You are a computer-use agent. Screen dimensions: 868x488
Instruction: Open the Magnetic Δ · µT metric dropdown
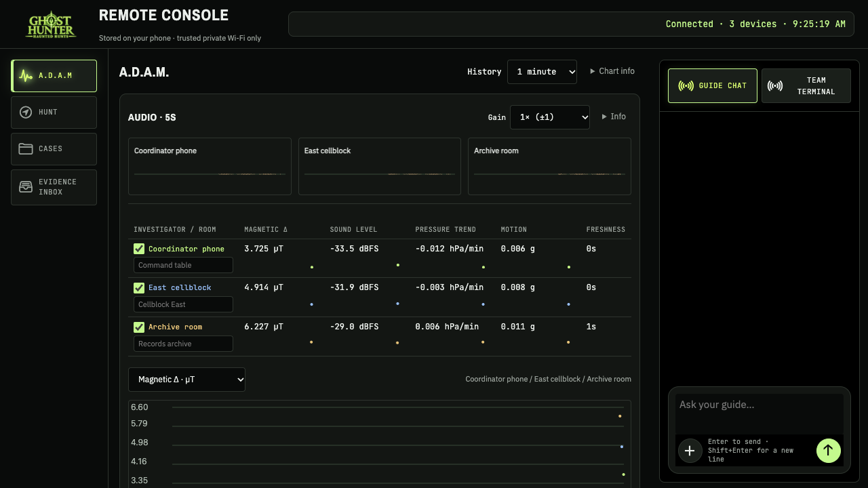tap(186, 380)
